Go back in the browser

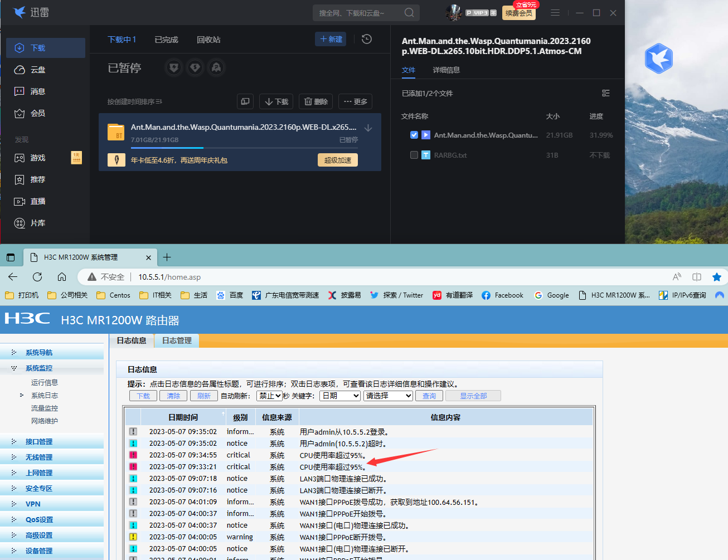click(x=13, y=277)
